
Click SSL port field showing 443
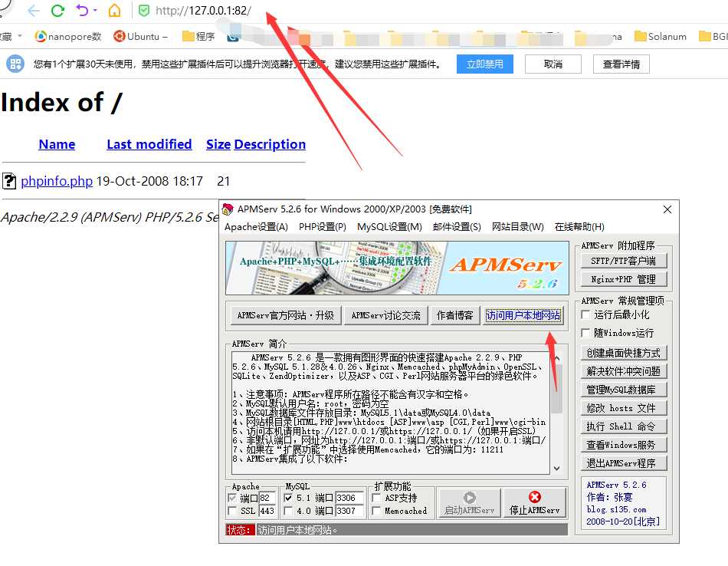[267, 511]
